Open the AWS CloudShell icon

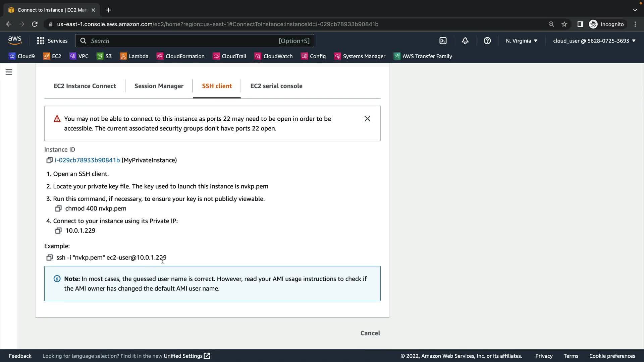click(443, 41)
